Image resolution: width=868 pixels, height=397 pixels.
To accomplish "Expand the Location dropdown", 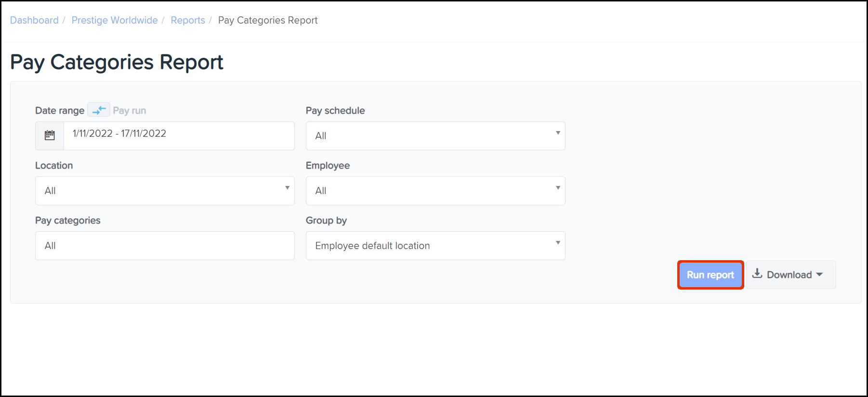I will coord(164,191).
